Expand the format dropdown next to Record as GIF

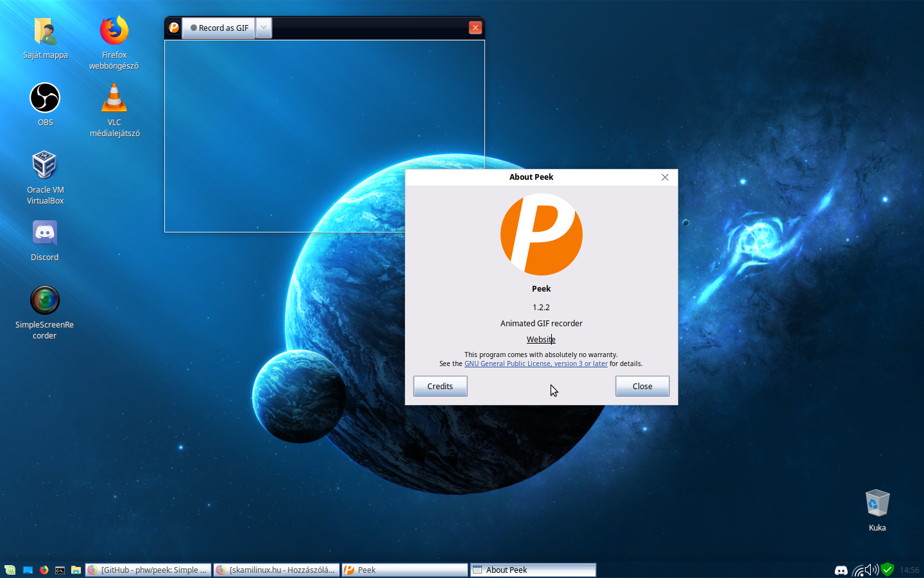click(x=264, y=28)
